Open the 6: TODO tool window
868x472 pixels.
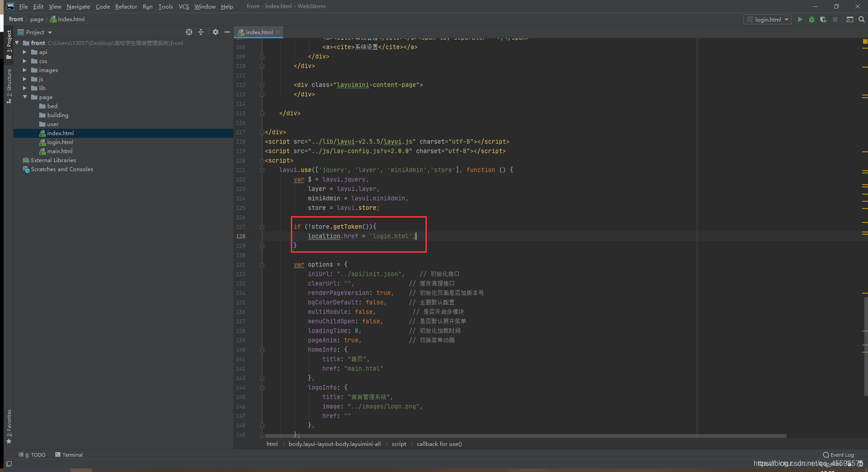[x=32, y=455]
